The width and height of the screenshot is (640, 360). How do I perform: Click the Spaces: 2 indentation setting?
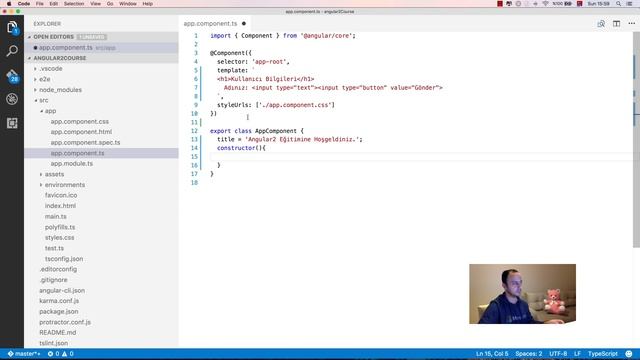[529, 354]
